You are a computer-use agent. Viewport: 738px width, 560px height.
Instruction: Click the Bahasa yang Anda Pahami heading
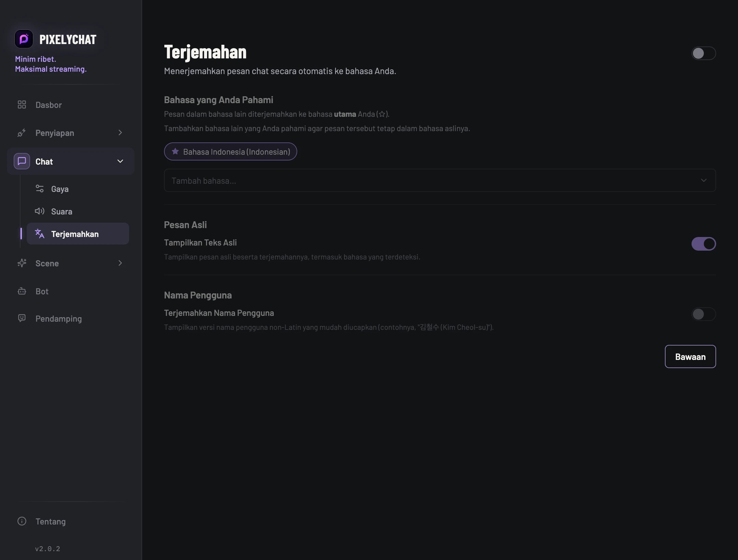pos(219,100)
